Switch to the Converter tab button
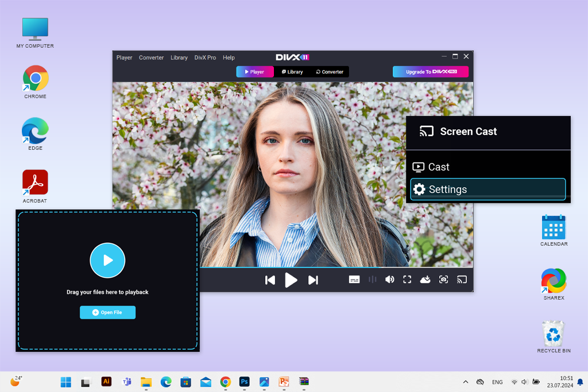This screenshot has width=588, height=392. point(330,72)
